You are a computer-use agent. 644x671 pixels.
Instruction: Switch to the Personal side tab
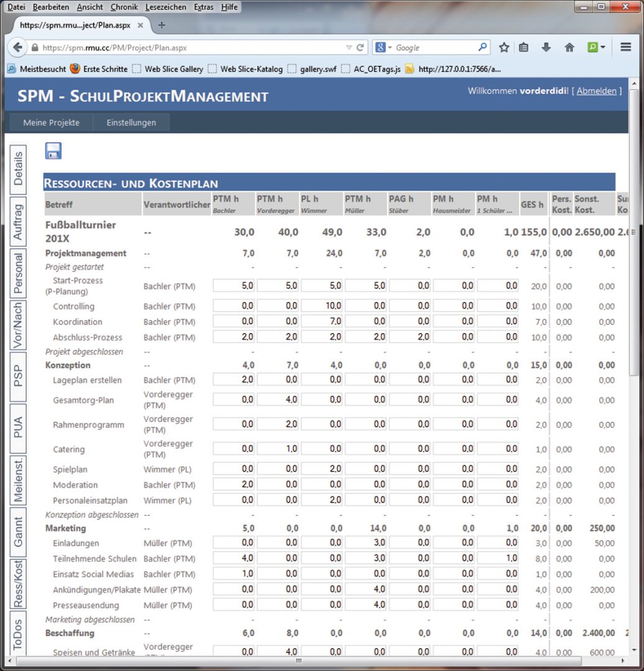[18, 273]
